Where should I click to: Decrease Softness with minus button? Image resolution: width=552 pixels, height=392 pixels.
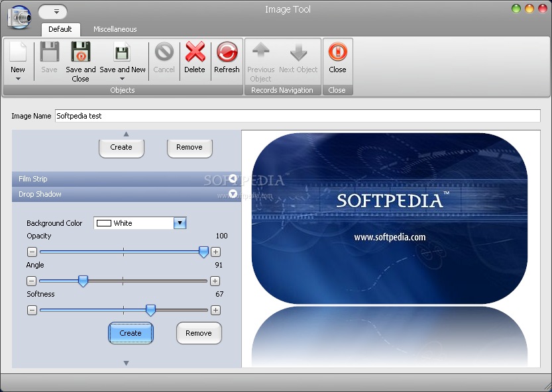tap(32, 310)
